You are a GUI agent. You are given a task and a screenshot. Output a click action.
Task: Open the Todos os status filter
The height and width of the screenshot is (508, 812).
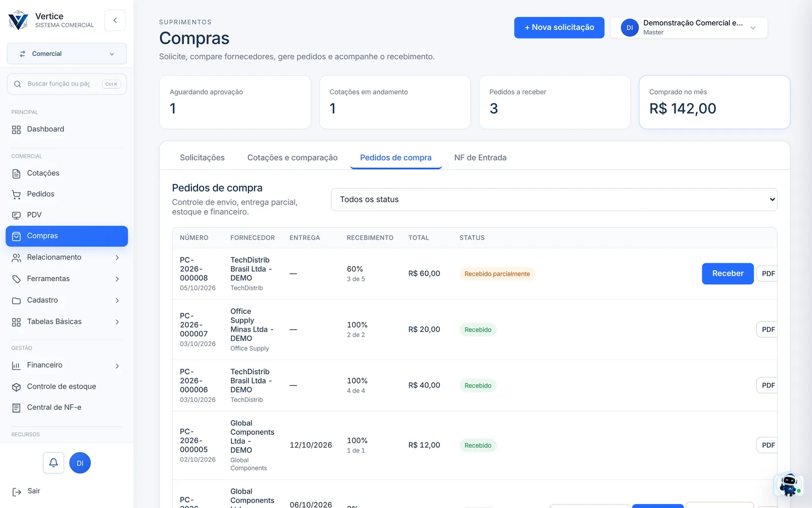(x=554, y=200)
